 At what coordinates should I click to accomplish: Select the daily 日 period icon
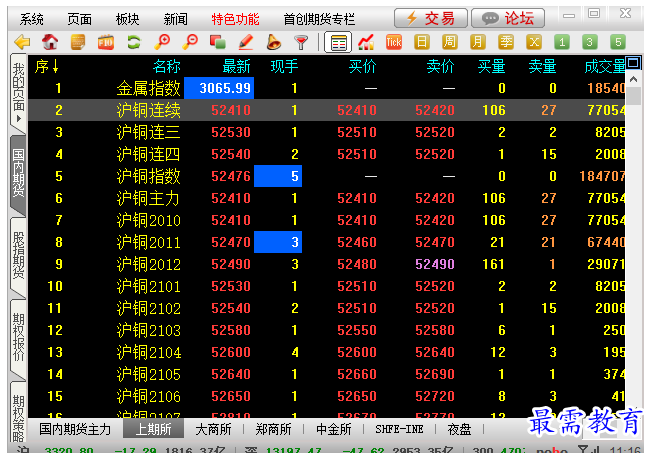tap(422, 42)
